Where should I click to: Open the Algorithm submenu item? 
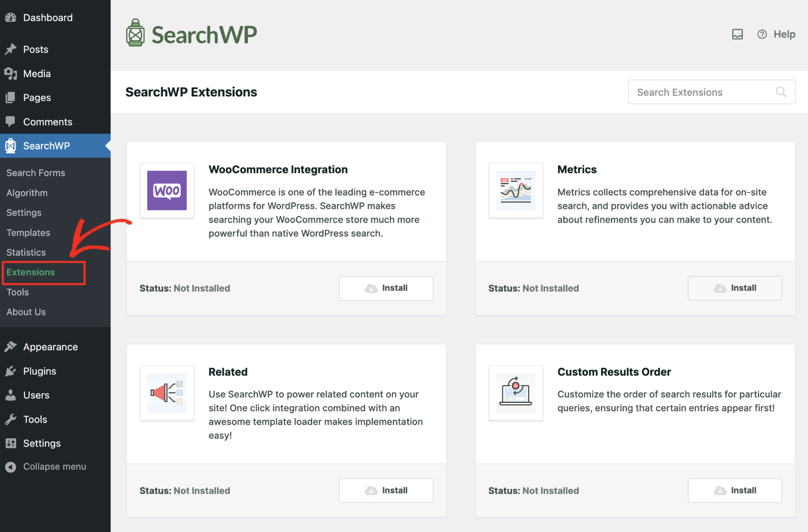coord(27,193)
